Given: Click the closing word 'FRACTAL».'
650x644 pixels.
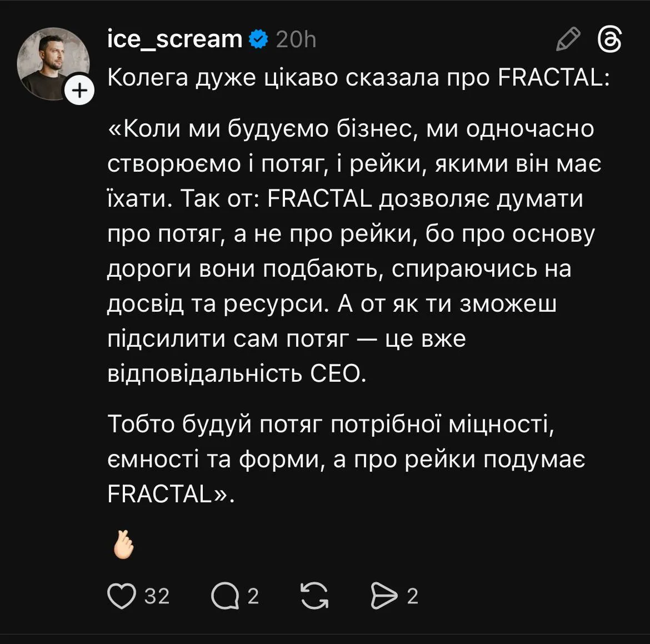Looking at the screenshot, I should coord(171,494).
